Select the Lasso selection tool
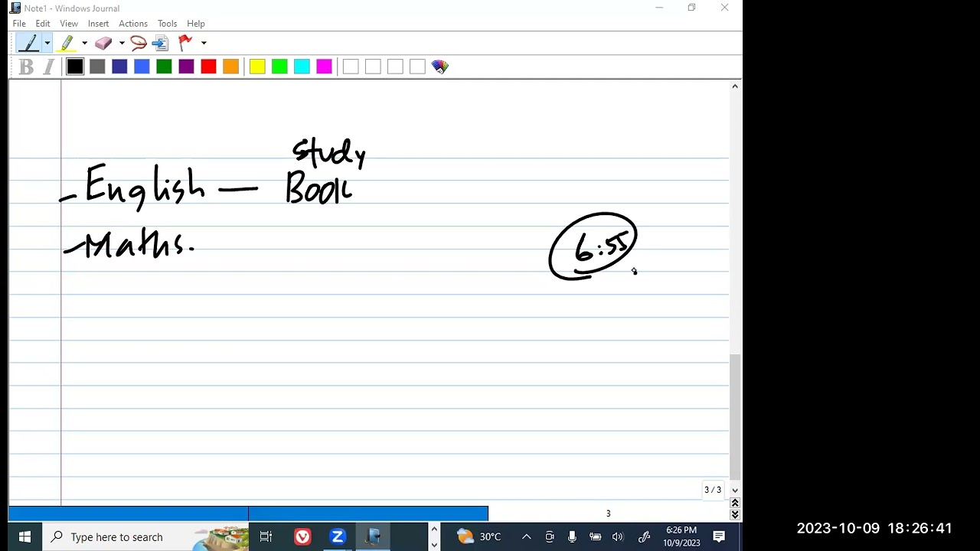 click(139, 43)
